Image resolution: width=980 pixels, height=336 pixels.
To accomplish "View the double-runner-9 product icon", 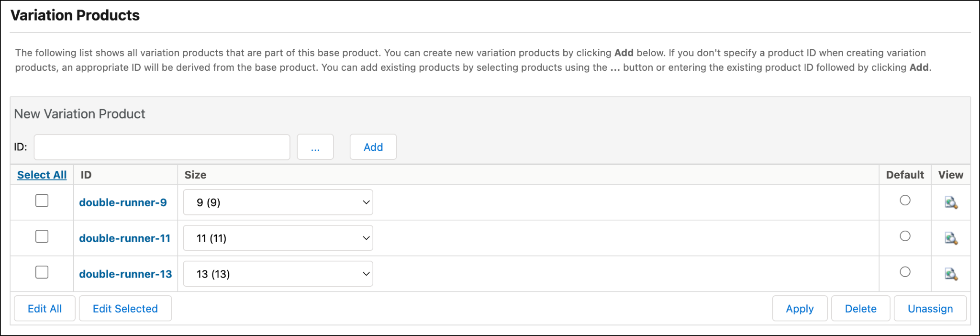I will (x=951, y=202).
